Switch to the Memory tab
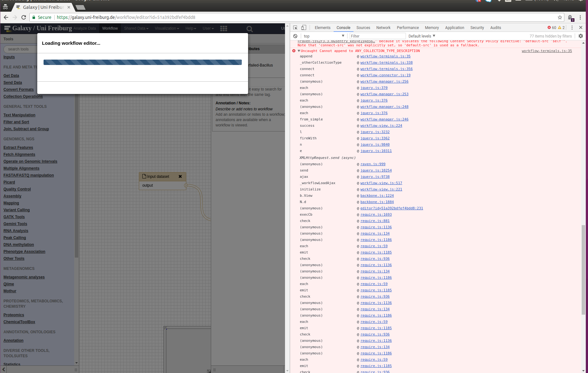The image size is (588, 373). [432, 28]
